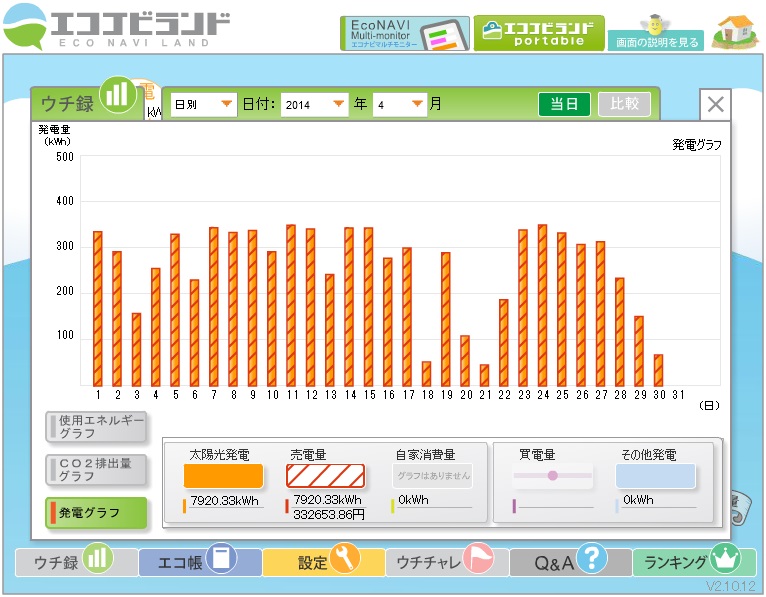Click the day 20 bar
Screen dimensions: 766x597
coord(465,361)
